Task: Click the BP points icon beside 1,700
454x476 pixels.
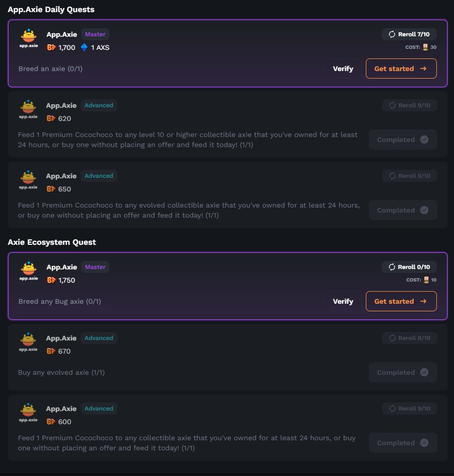Action: 51,48
